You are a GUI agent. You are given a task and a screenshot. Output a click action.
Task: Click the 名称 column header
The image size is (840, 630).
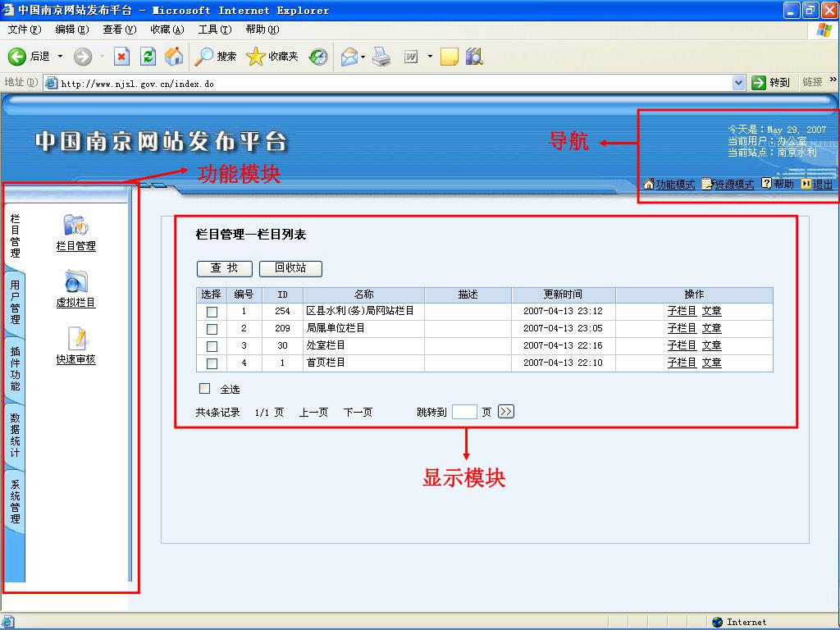point(363,294)
